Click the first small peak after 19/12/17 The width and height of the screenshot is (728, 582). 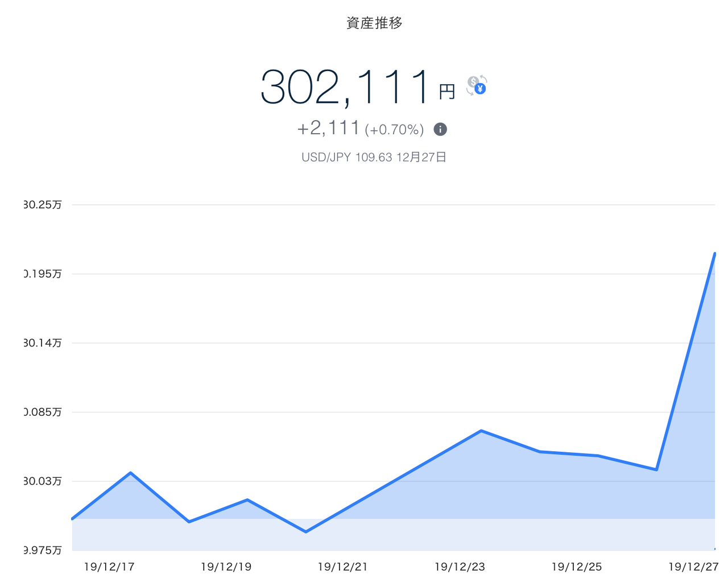point(131,473)
